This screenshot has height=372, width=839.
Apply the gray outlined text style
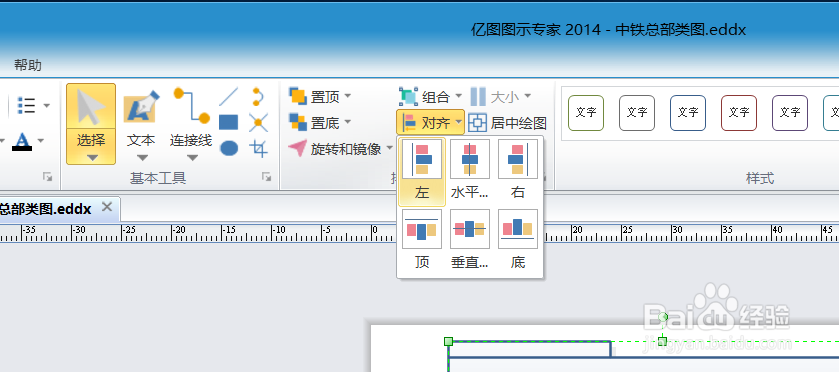coord(637,113)
